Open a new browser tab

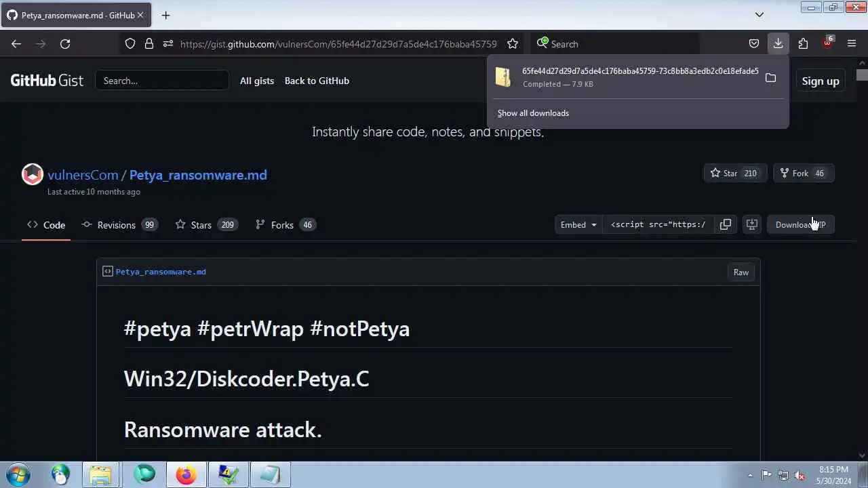point(165,15)
